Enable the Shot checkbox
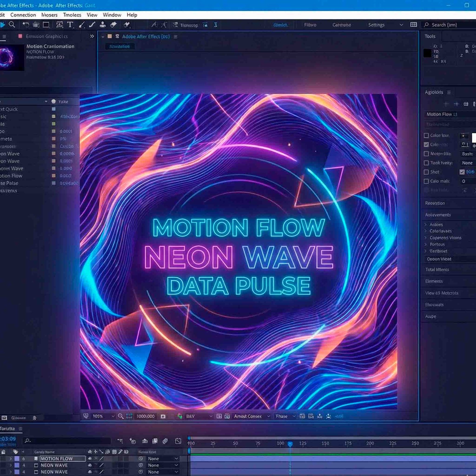 click(426, 172)
